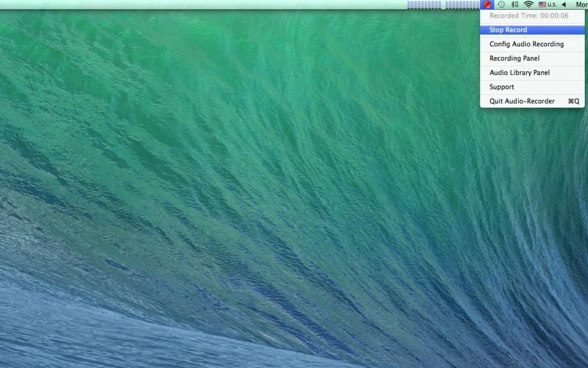Open the Time Machine menu bar icon

[501, 5]
